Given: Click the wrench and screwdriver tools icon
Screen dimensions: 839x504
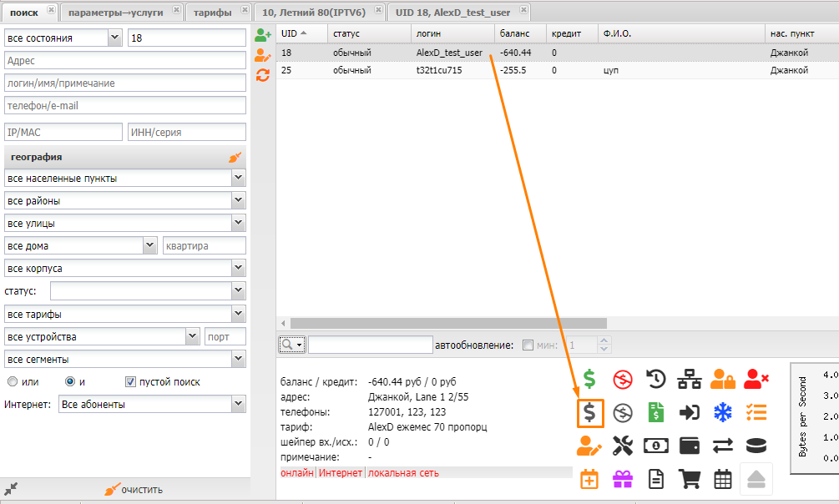Looking at the screenshot, I should (623, 446).
